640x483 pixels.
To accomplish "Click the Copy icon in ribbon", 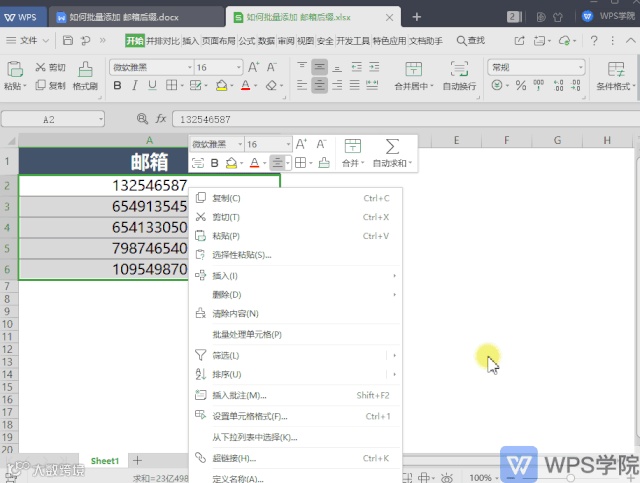I will click(40, 85).
